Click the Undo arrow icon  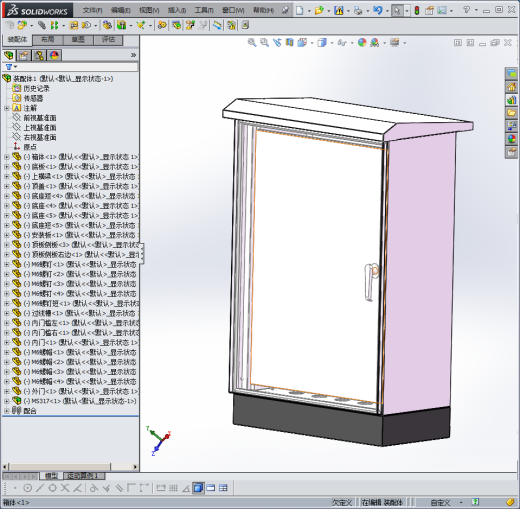pyautogui.click(x=377, y=10)
